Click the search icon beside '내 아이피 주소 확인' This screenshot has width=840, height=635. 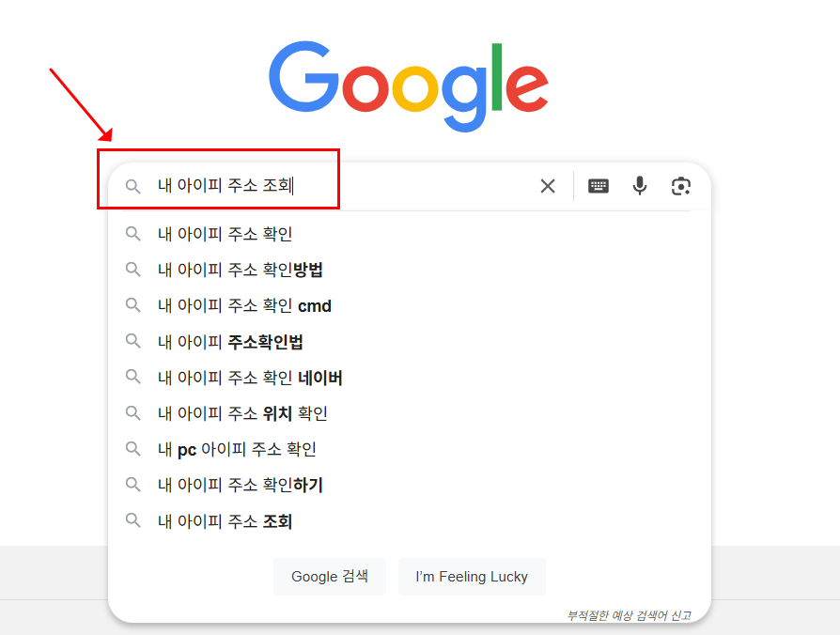click(132, 233)
